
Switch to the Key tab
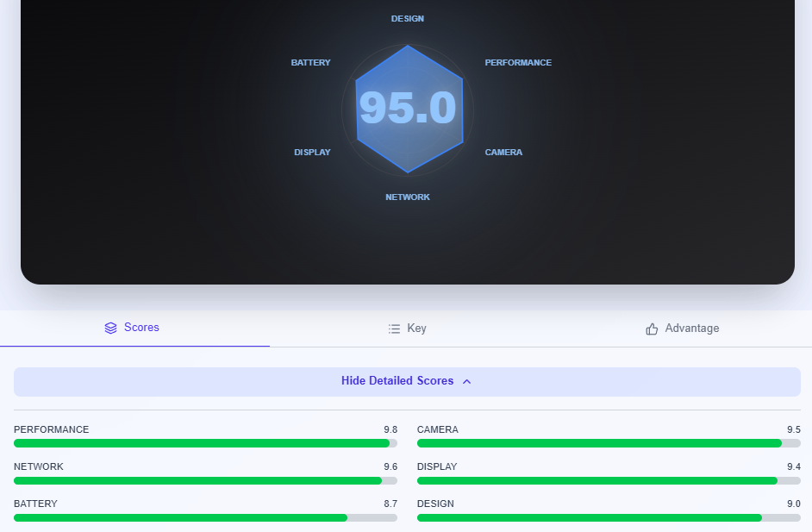click(x=407, y=328)
